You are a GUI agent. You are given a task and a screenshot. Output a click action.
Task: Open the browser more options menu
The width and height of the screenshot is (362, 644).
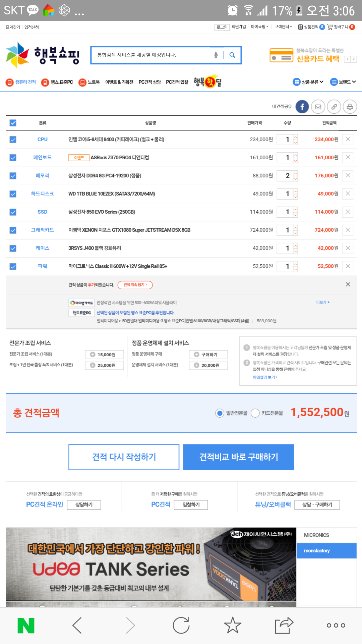coord(336,626)
